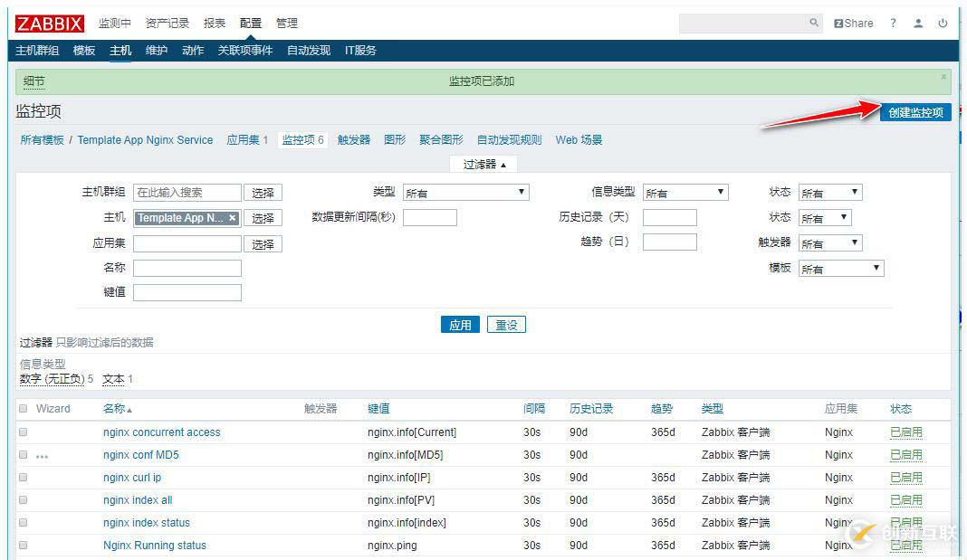The image size is (967, 560).
Task: Click the power logout icon
Action: coord(943,23)
